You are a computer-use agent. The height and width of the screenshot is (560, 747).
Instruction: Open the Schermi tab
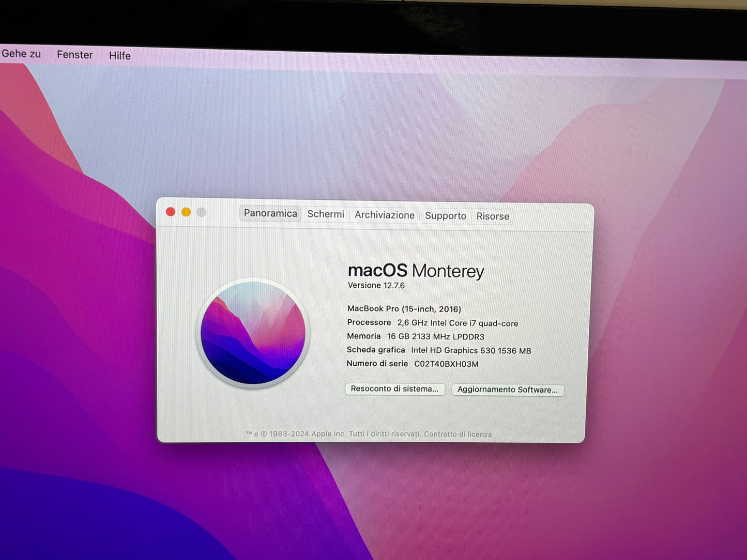pyautogui.click(x=326, y=214)
